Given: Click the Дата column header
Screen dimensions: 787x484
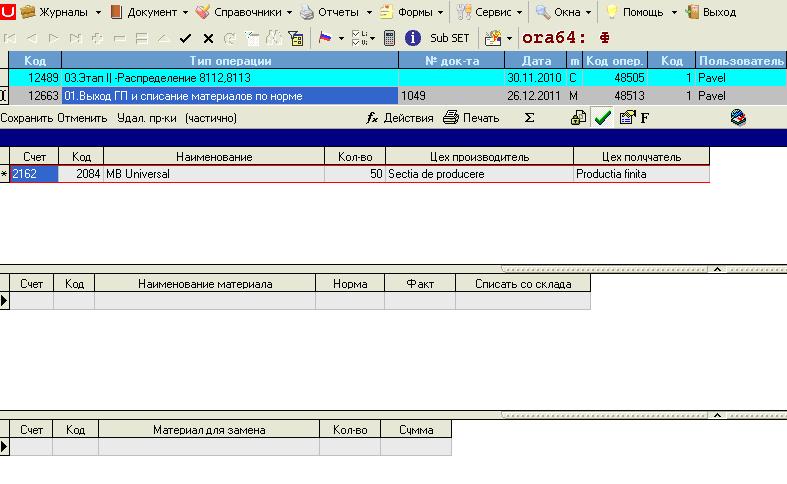Looking at the screenshot, I should click(536, 61).
